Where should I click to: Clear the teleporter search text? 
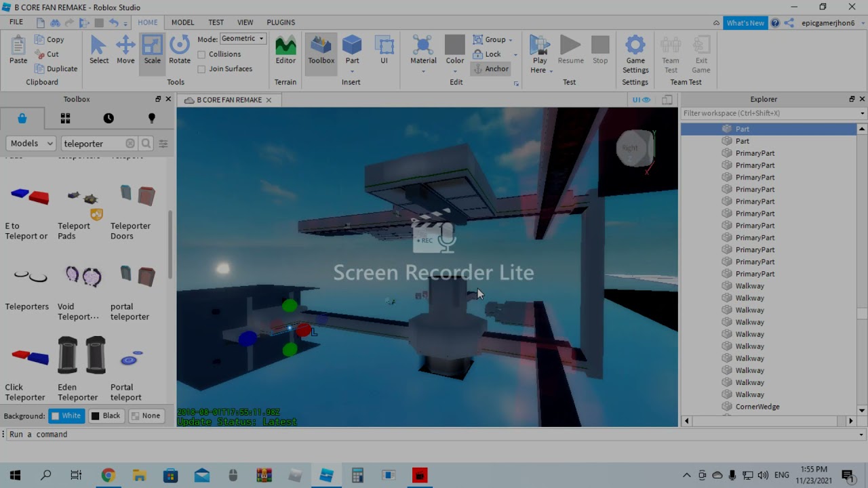pos(130,144)
